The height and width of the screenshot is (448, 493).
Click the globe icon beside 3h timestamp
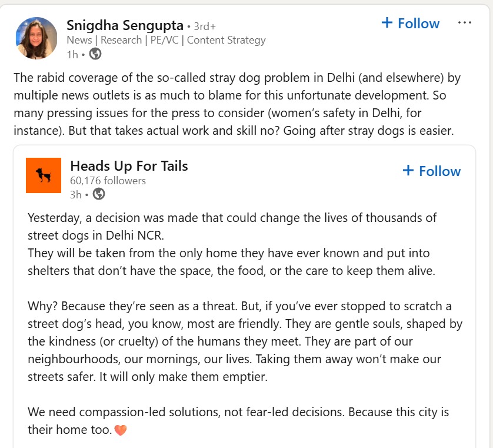[x=99, y=194]
